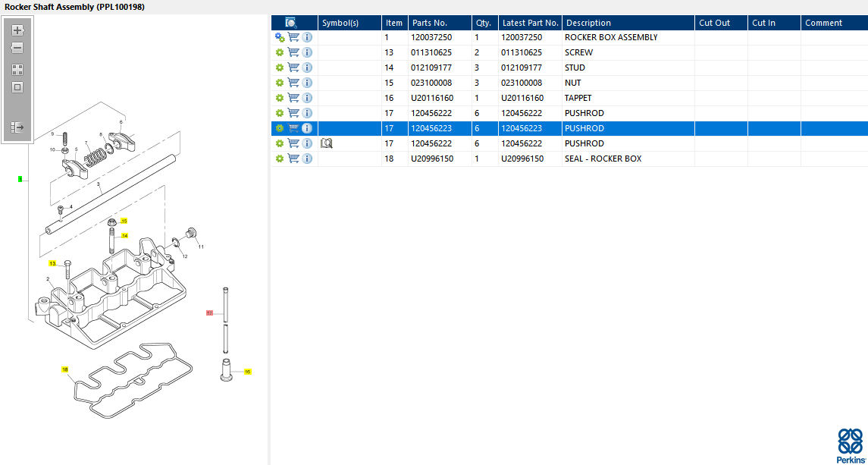Open info icon for SEAL - ROCKER BOX row
Screen dimensions: 868x465
coord(307,159)
